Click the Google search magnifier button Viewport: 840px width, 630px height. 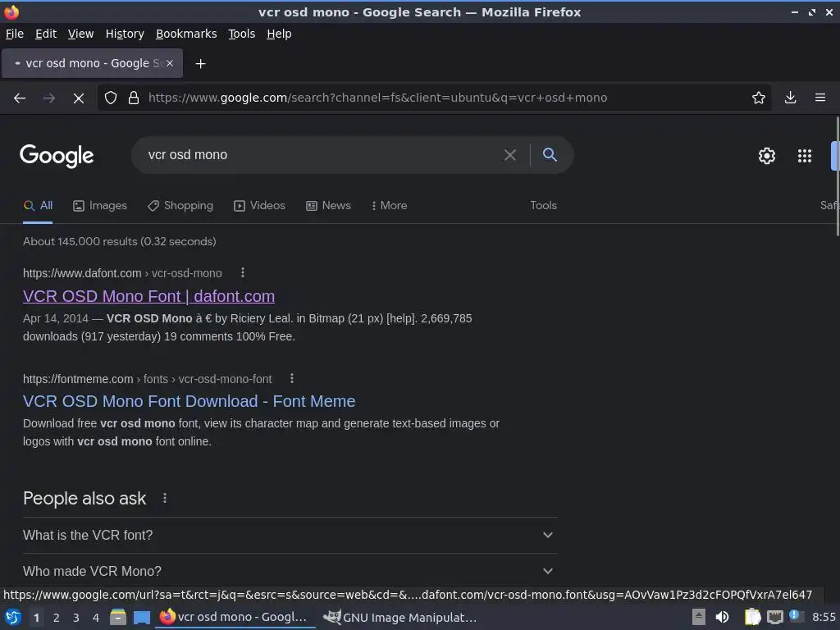point(550,155)
